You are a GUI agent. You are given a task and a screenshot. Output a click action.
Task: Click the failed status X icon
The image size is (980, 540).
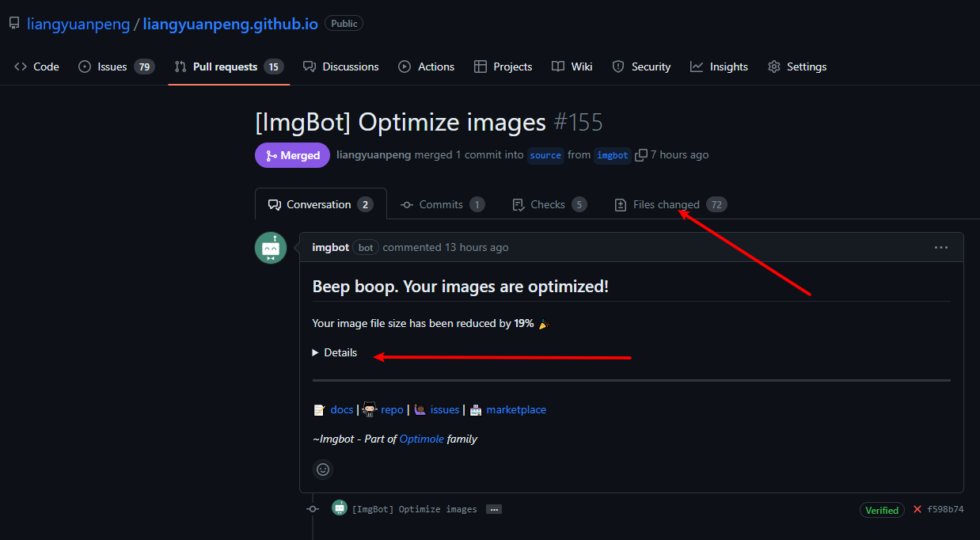click(x=917, y=510)
